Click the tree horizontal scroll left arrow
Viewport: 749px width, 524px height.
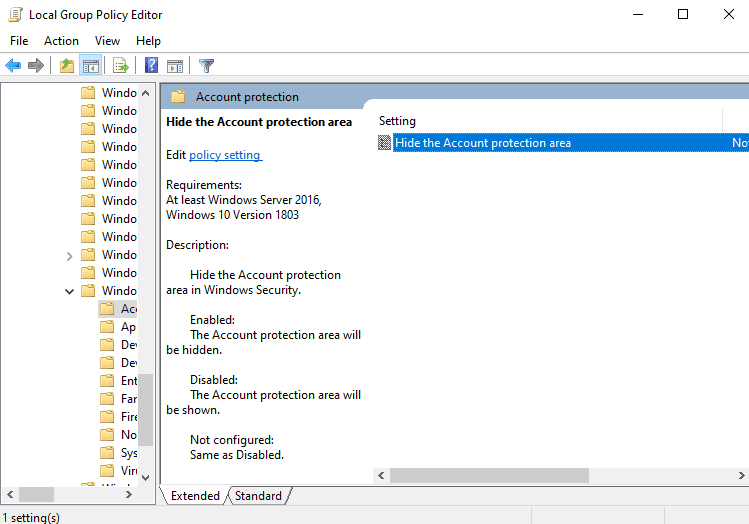point(10,495)
